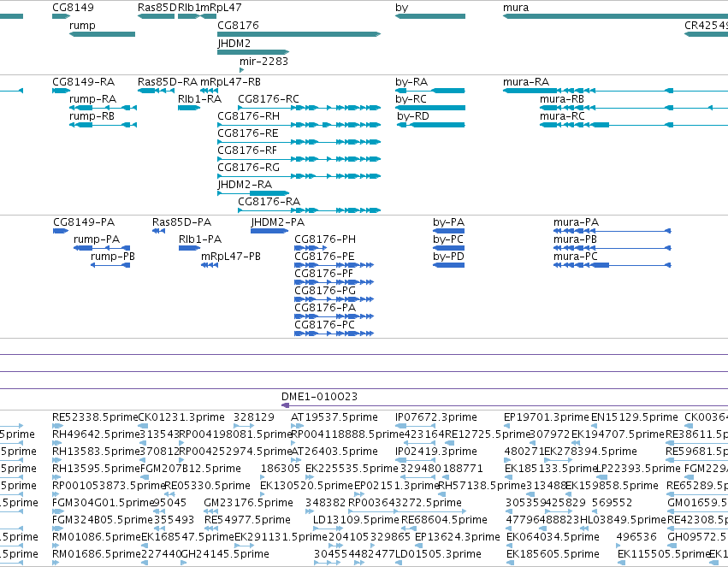Select the rump-RA transcript label
728x567 pixels.
point(93,99)
